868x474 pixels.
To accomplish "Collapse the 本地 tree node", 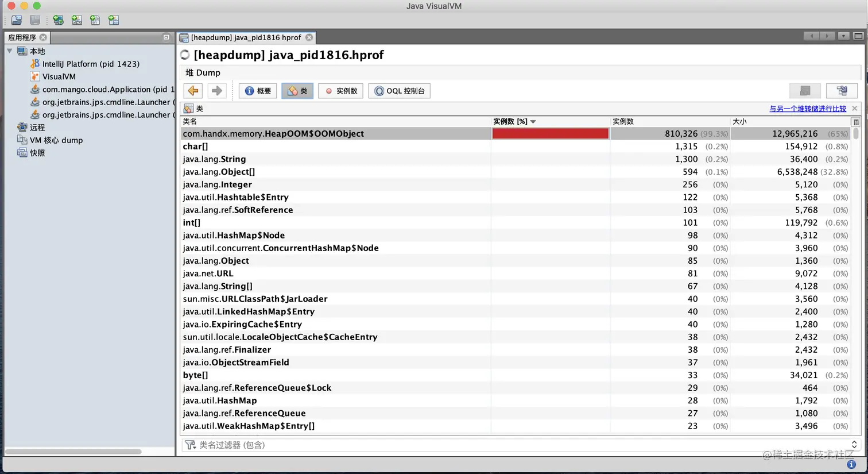I will [9, 51].
